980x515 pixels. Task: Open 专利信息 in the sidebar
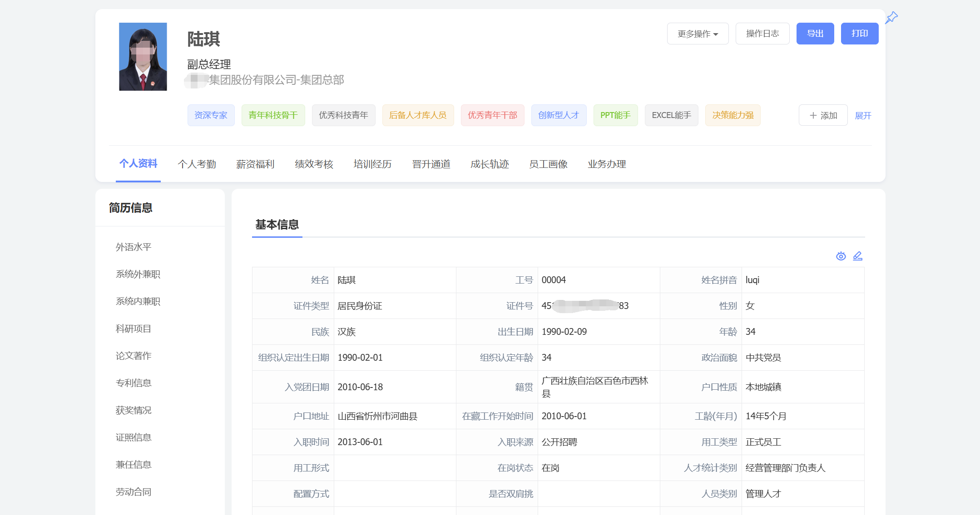click(134, 383)
